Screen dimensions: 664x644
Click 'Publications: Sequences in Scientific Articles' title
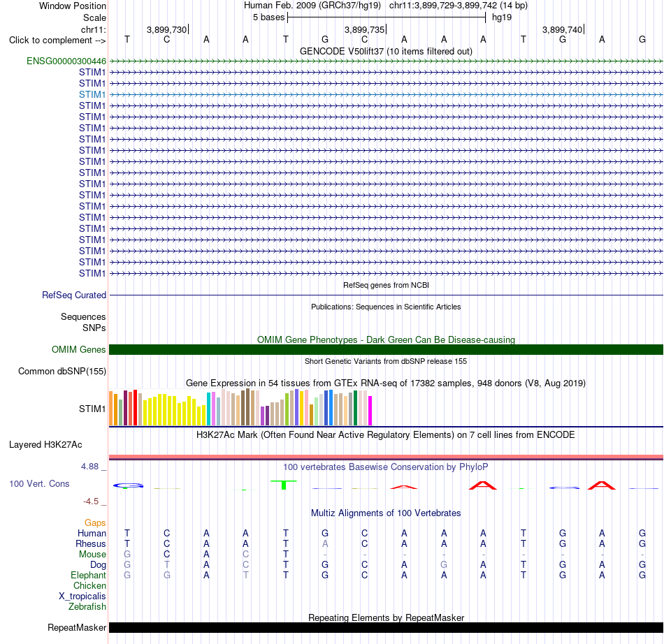tap(386, 307)
